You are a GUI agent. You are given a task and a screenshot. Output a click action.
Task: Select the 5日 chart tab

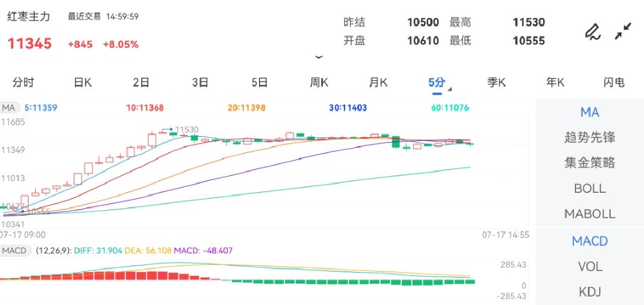[259, 82]
